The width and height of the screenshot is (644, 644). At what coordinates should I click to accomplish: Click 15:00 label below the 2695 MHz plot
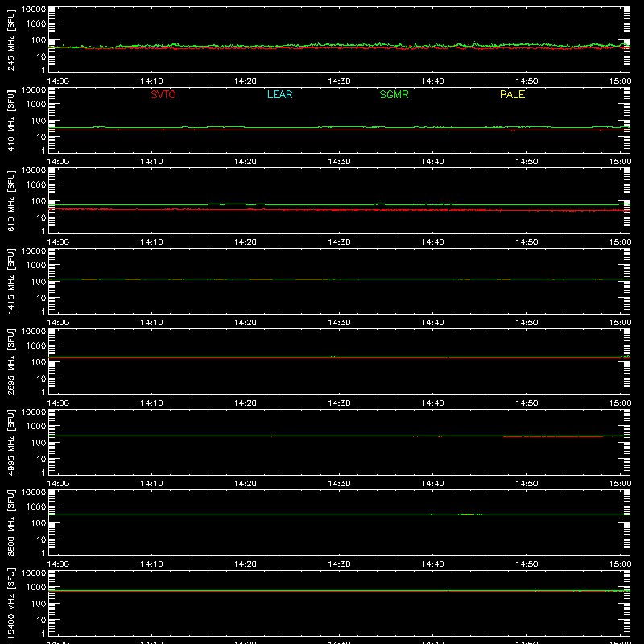click(620, 403)
